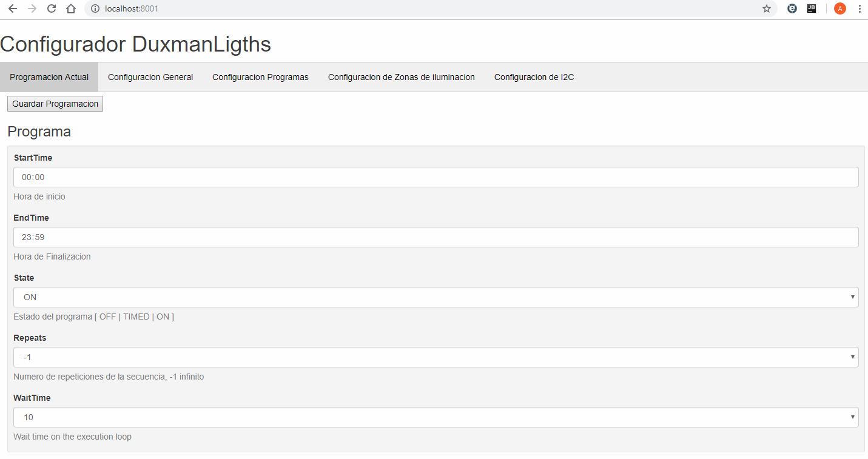Open Configuracion Programas tab
The width and height of the screenshot is (868, 459).
point(260,77)
